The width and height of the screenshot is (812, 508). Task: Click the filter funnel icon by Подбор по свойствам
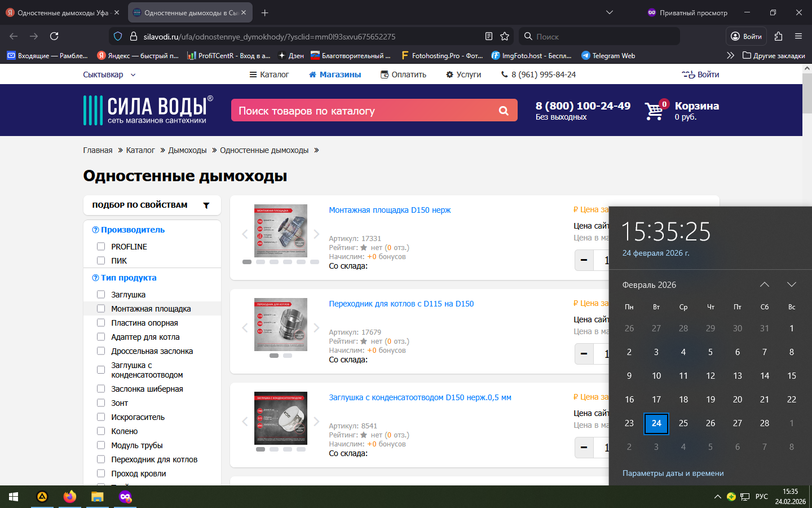(206, 205)
